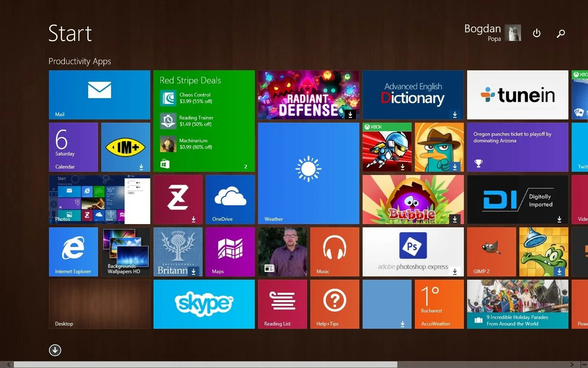Open the Calendar tile showing 6 Saturday
Image resolution: width=588 pixels, height=368 pixels.
73,147
